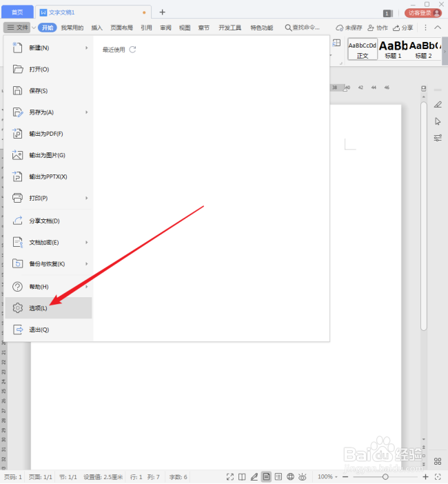Image resolution: width=448 pixels, height=484 pixels.
Task: Open the 章节 ribbon tab
Action: [203, 28]
